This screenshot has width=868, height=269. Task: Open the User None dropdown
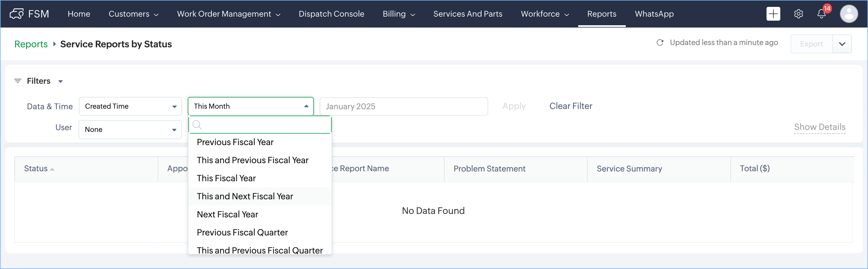(130, 130)
